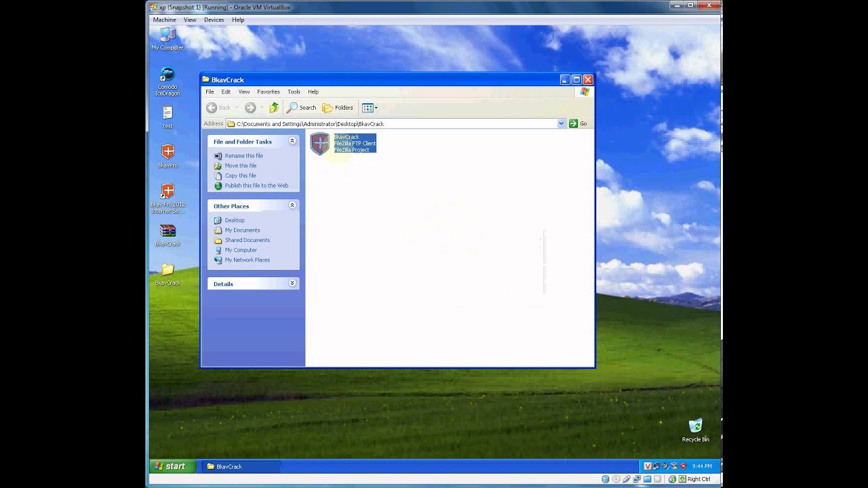
Task: Click Publish this file to the Web
Action: pos(256,185)
